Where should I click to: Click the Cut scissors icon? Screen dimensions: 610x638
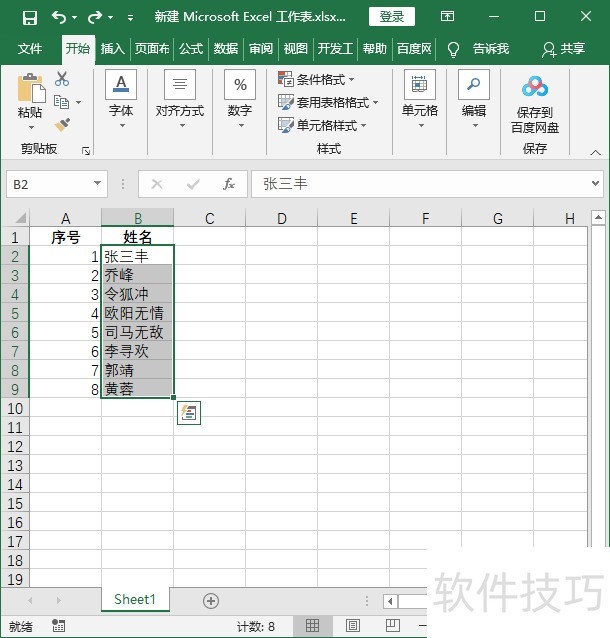[62, 79]
